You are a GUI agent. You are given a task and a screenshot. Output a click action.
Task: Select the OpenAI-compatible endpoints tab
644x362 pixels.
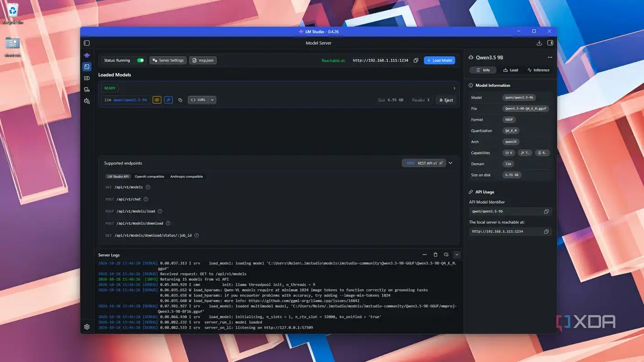coord(149,177)
